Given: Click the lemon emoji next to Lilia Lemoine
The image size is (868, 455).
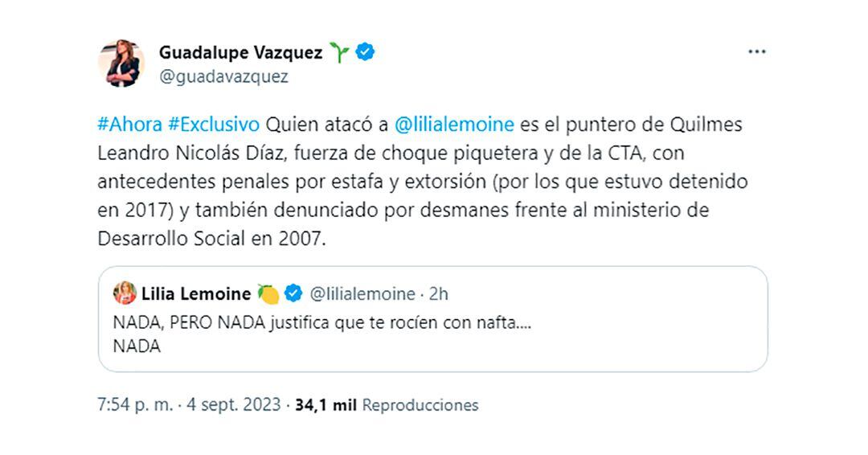Looking at the screenshot, I should 268,294.
